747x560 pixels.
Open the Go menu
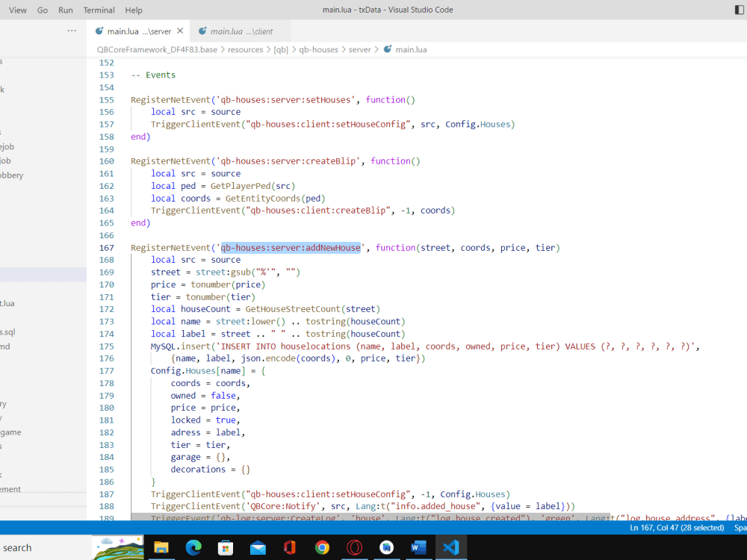(43, 10)
